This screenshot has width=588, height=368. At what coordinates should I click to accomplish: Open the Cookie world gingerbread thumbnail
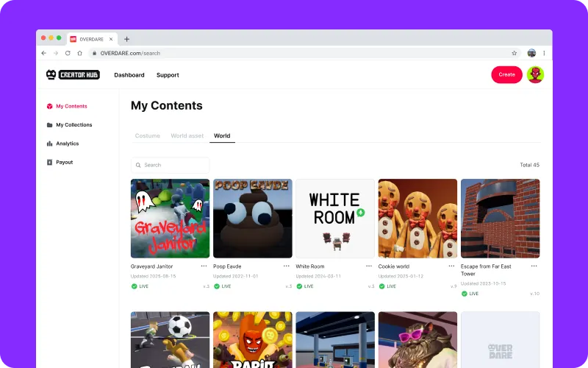coord(417,219)
